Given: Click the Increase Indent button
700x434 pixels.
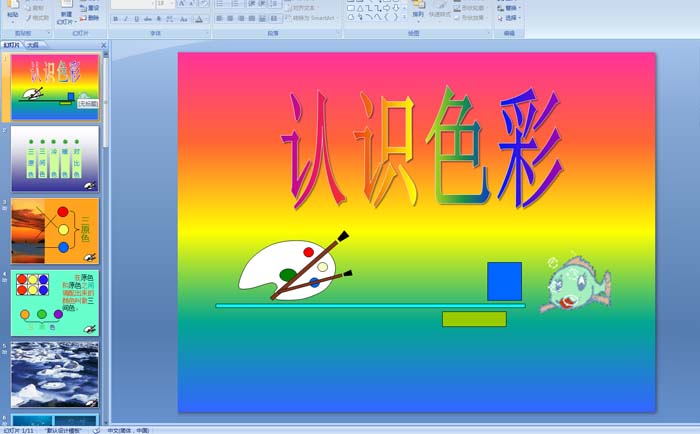Looking at the screenshot, I should 262,4.
